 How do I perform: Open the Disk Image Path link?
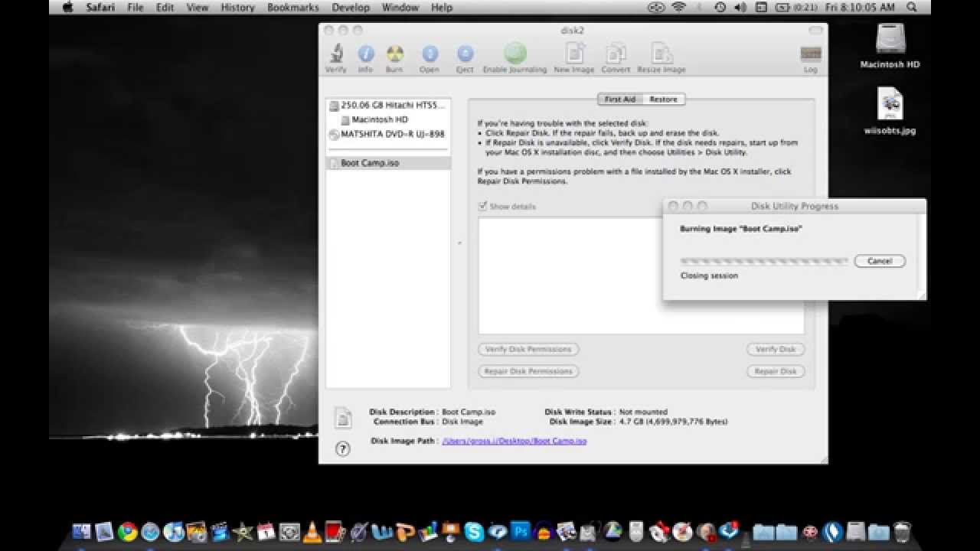[x=514, y=441]
